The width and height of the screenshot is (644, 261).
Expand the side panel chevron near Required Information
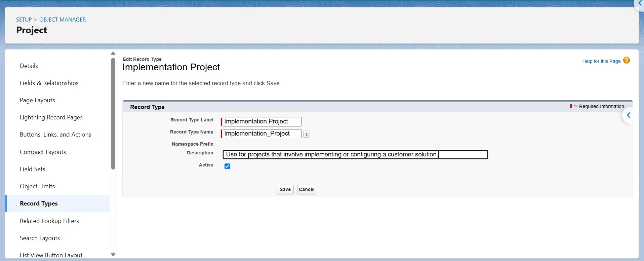pyautogui.click(x=628, y=115)
